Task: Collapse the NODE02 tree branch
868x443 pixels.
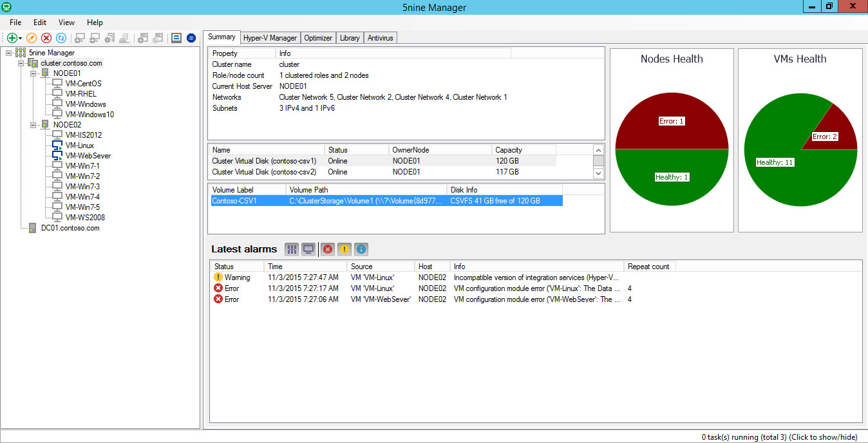Action: (33, 125)
